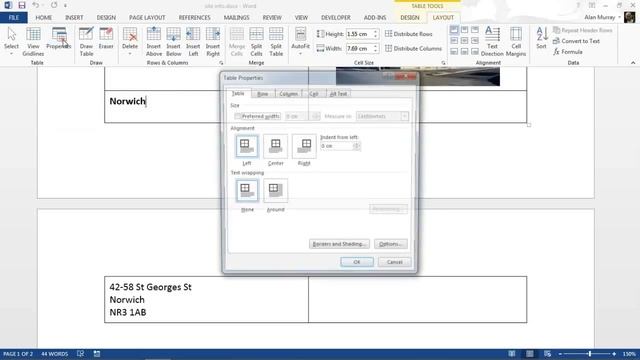
Task: Open the REFERENCES ribbon tab
Action: coord(194,18)
